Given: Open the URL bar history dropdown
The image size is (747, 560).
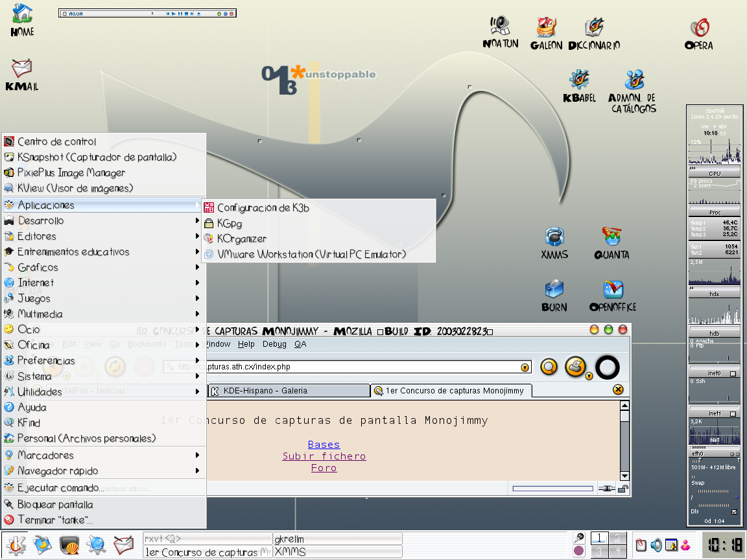Looking at the screenshot, I should tap(525, 367).
